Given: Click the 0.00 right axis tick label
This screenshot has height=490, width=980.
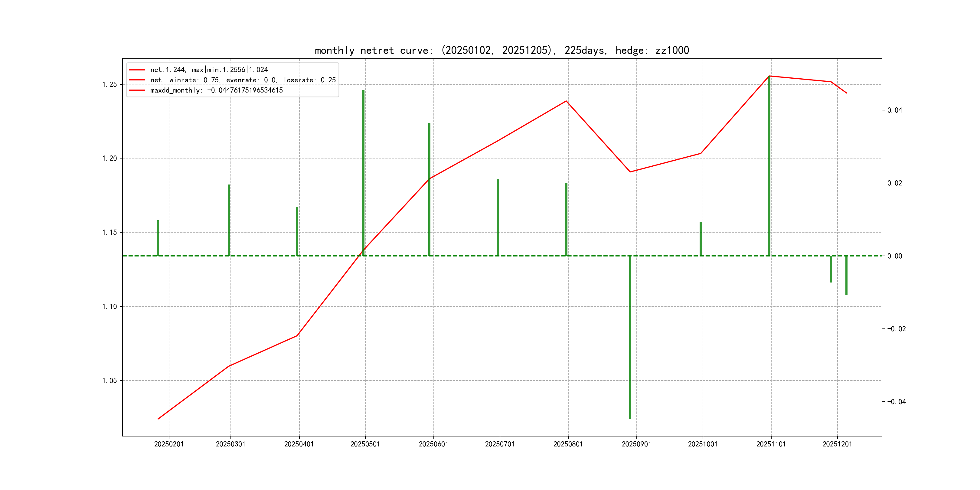Looking at the screenshot, I should 895,256.
